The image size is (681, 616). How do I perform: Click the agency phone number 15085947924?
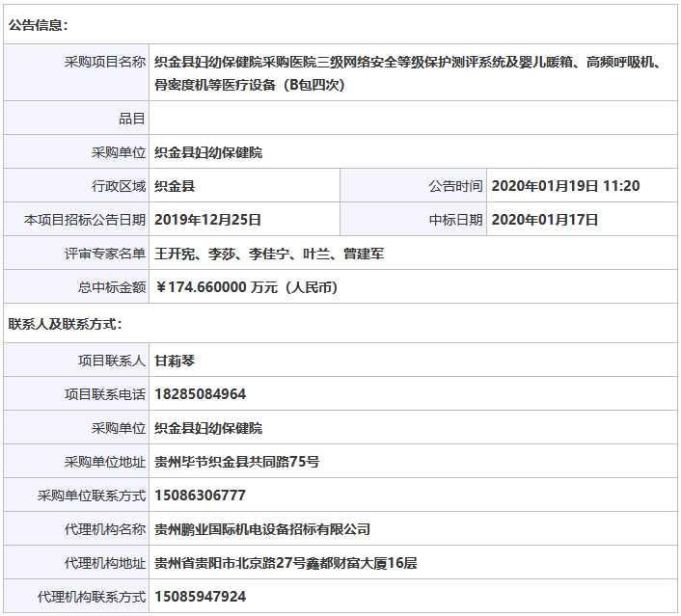pyautogui.click(x=201, y=597)
